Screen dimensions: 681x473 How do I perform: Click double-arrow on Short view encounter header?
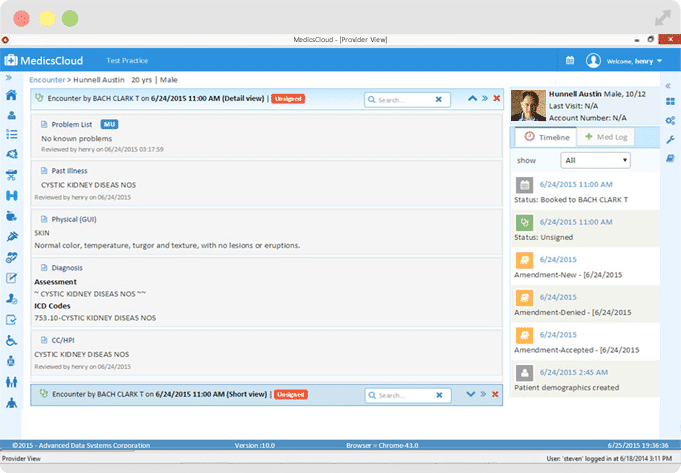(x=483, y=394)
